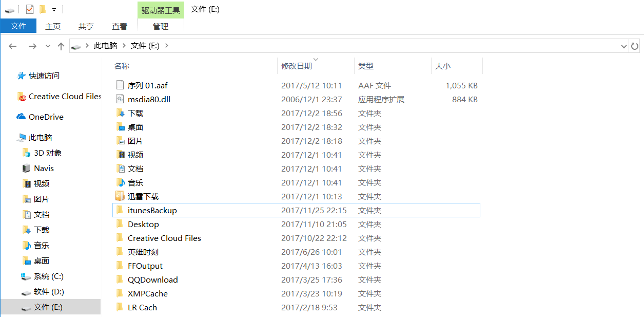Select the QQDownload folder icon
Image resolution: width=644 pixels, height=317 pixels.
point(120,279)
